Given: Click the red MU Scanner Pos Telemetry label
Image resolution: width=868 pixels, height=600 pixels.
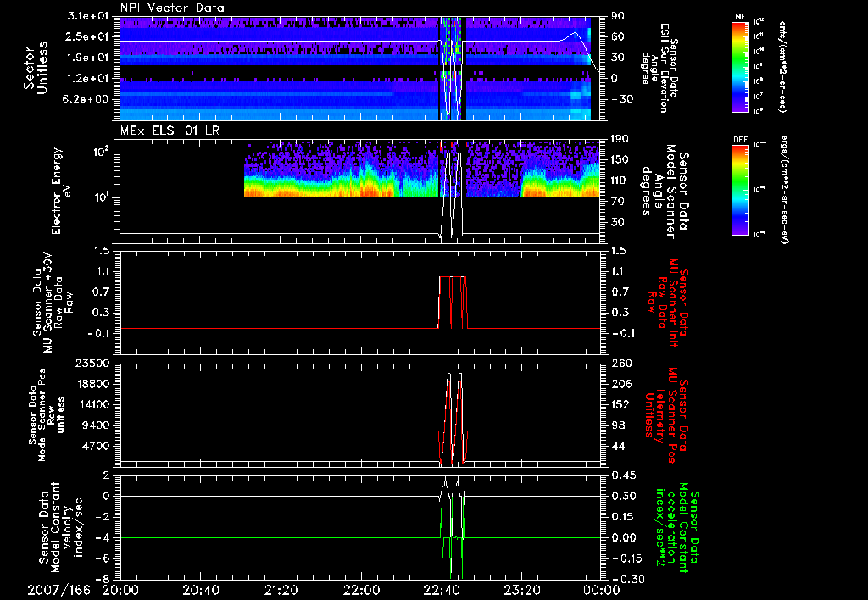Looking at the screenshot, I should point(667,415).
